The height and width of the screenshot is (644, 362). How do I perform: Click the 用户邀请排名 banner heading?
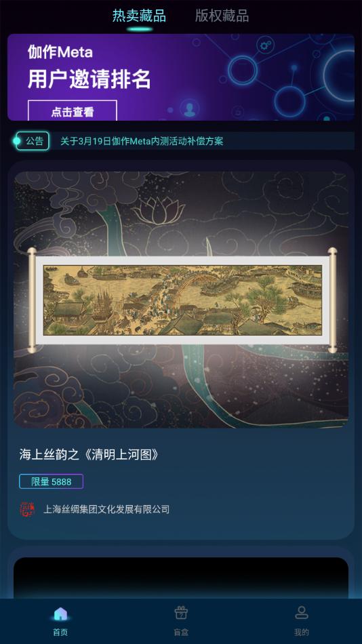[89, 79]
